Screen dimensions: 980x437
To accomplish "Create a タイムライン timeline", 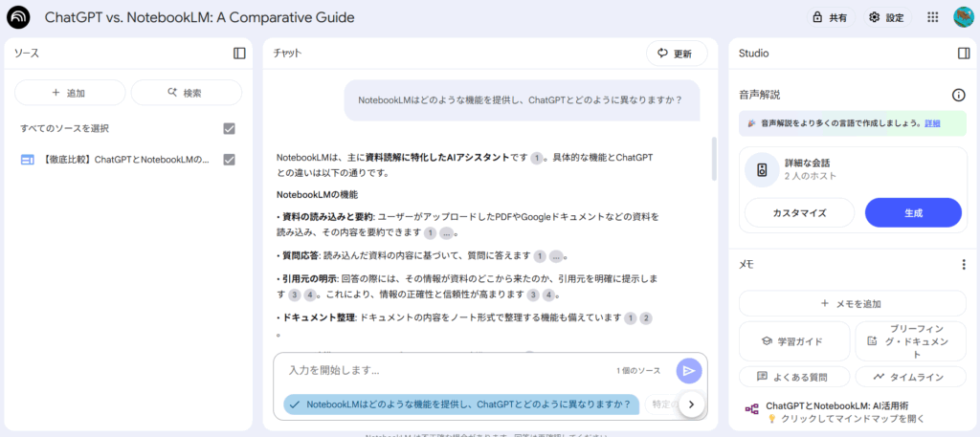I will (x=911, y=377).
